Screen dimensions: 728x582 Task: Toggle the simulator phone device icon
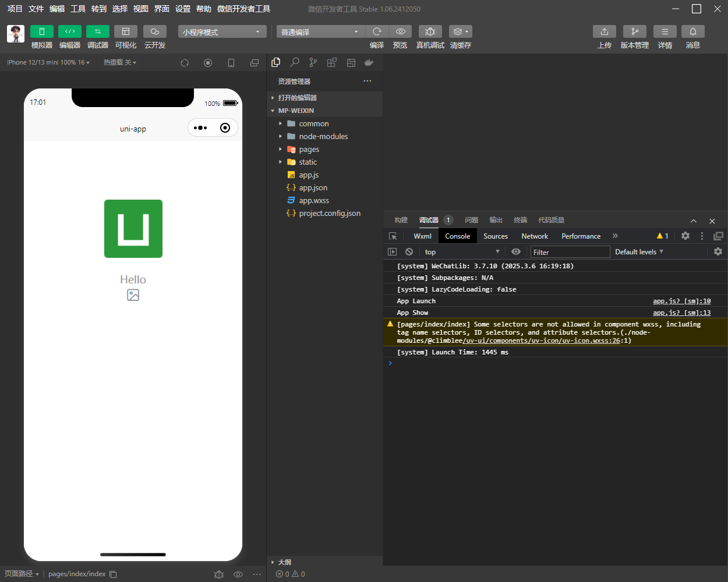click(231, 63)
